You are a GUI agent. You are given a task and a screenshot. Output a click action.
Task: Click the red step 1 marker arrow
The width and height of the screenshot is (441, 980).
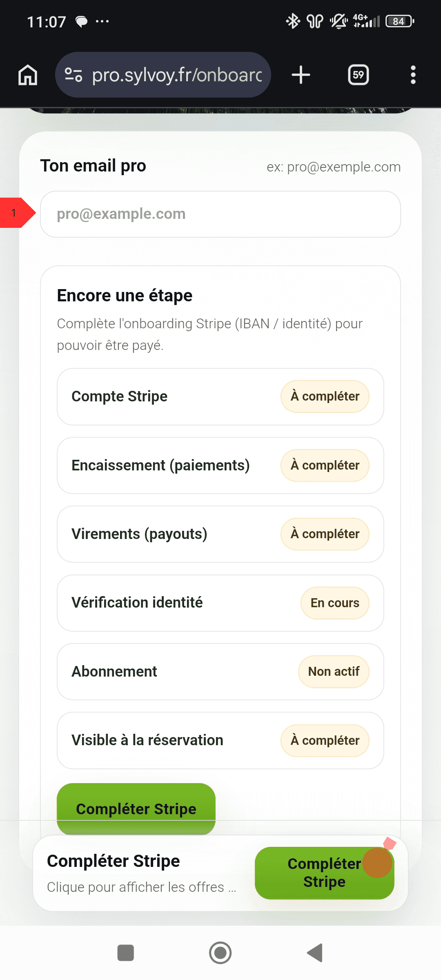17,213
